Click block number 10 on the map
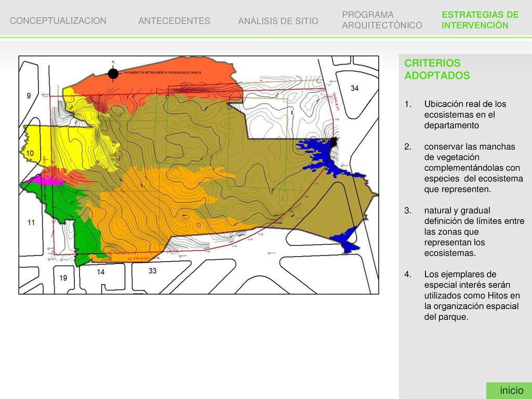 30,153
